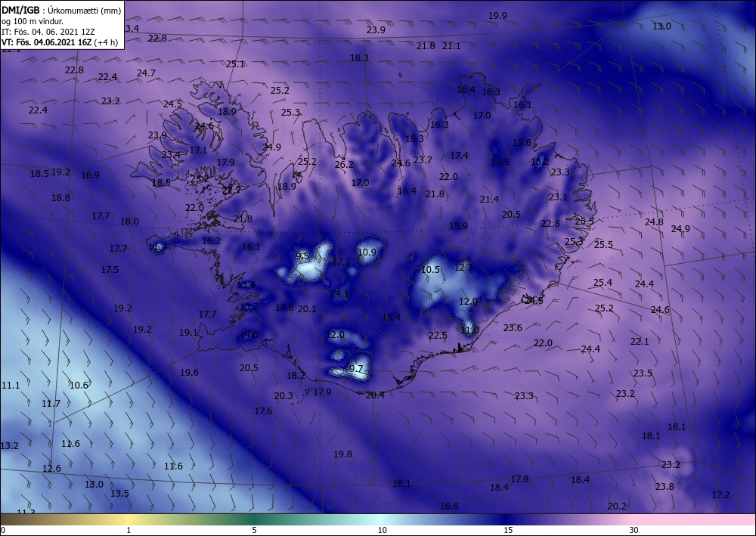Click the legend label 30

click(634, 530)
